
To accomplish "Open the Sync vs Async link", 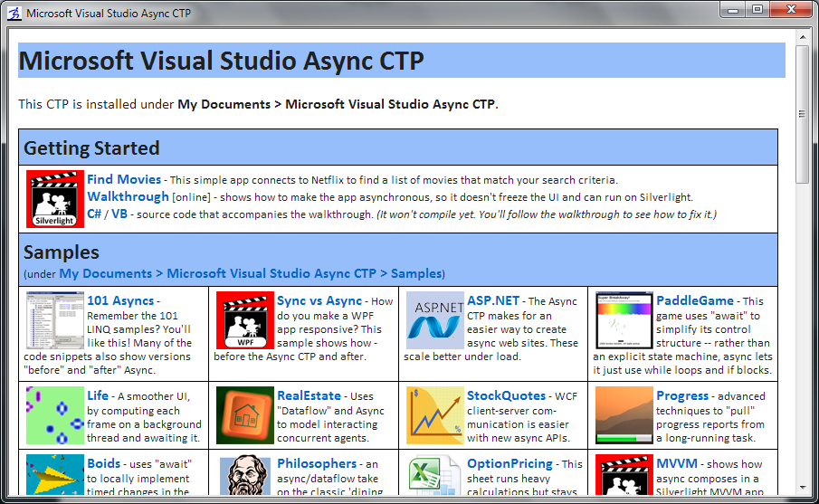I will (319, 300).
